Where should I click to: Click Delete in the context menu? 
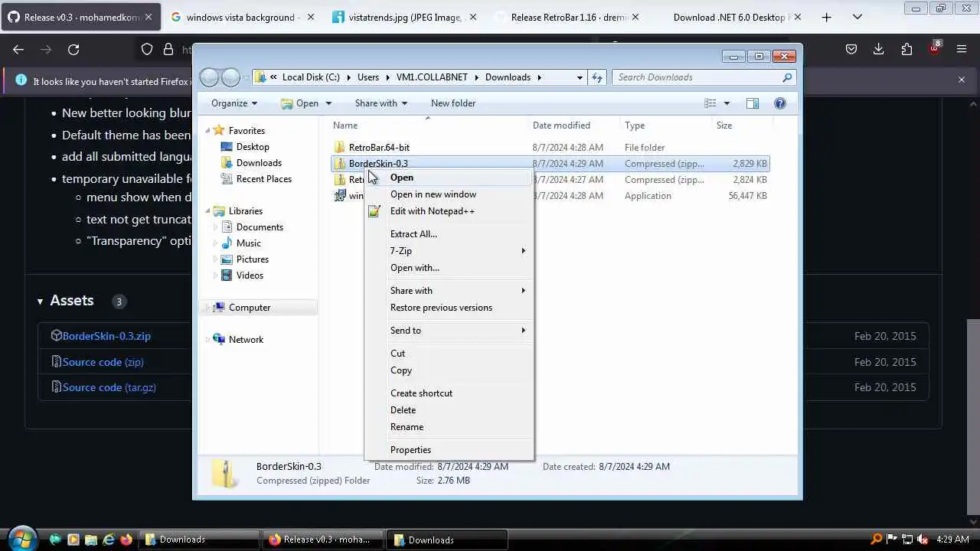[449, 410]
